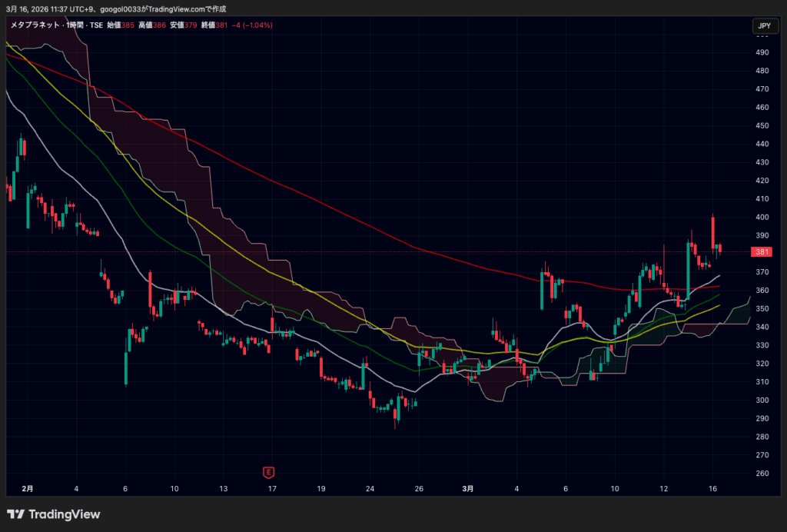Select the 3月 label on the time axis
Image resolution: width=787 pixels, height=532 pixels.
[x=469, y=488]
